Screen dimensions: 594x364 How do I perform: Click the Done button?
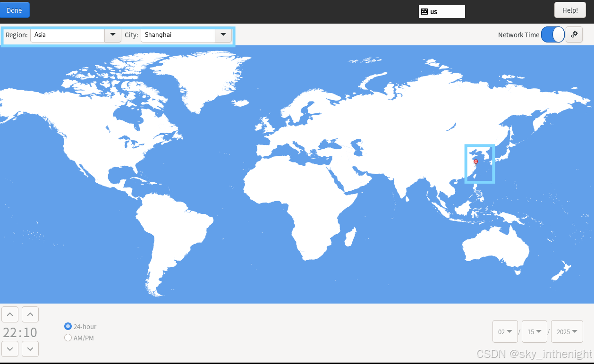tap(15, 10)
